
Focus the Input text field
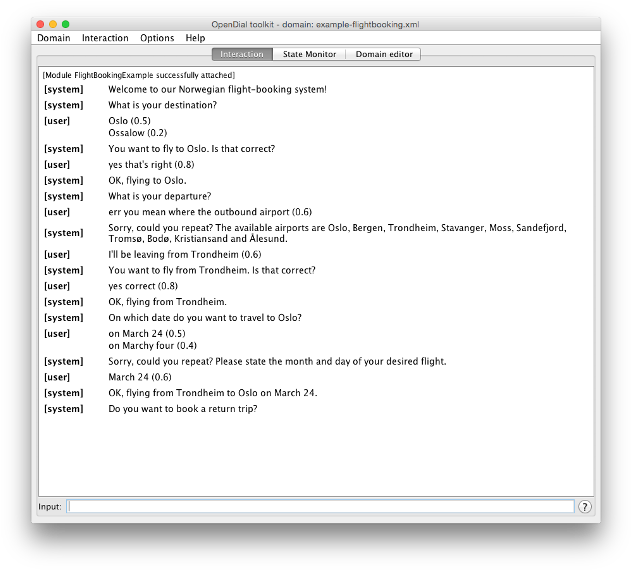pos(320,507)
